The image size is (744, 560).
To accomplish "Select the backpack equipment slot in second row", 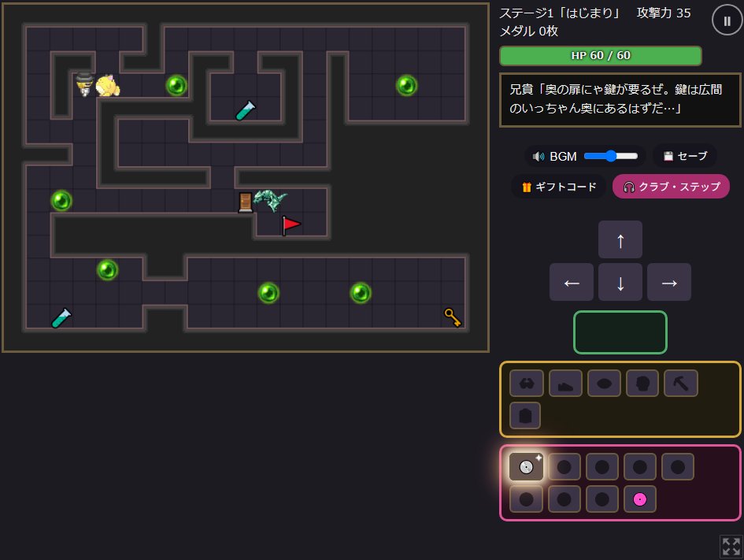I will 525,415.
